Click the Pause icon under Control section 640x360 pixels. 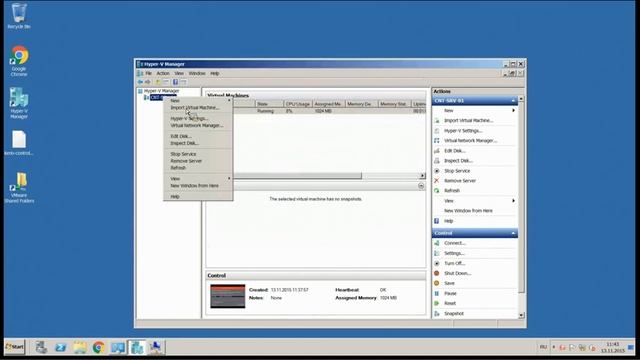[x=437, y=293]
